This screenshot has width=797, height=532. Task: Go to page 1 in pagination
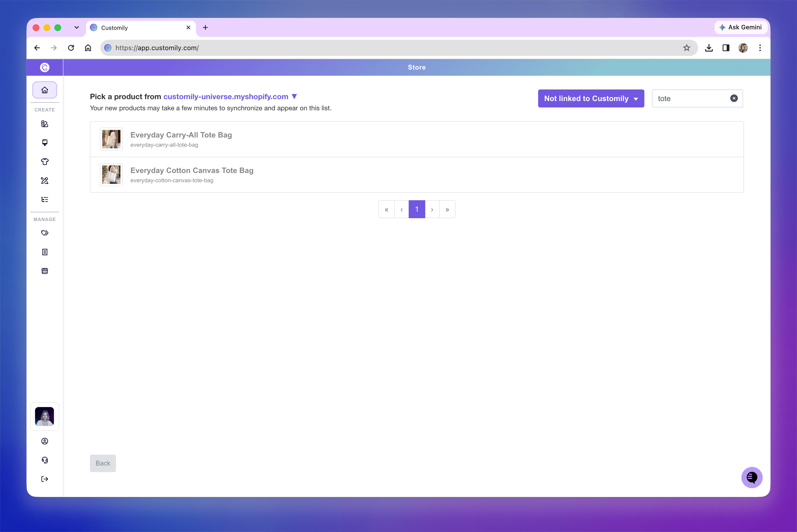(x=417, y=209)
